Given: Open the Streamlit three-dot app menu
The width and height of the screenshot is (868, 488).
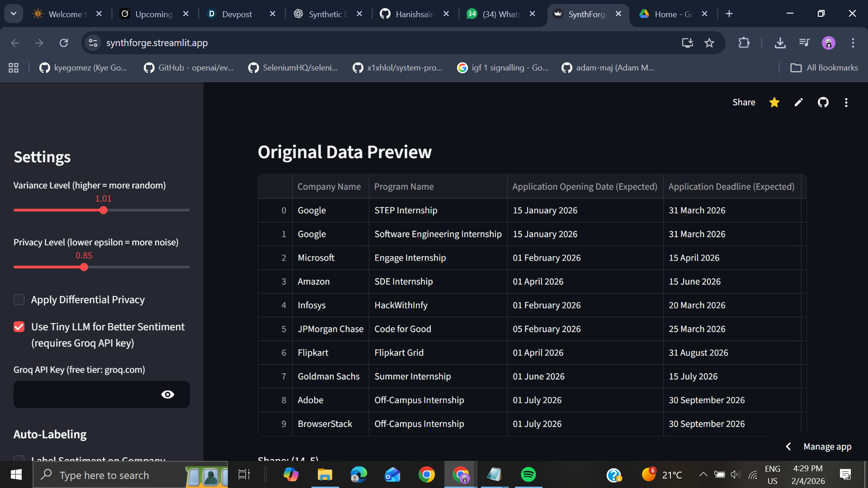Looking at the screenshot, I should point(846,103).
